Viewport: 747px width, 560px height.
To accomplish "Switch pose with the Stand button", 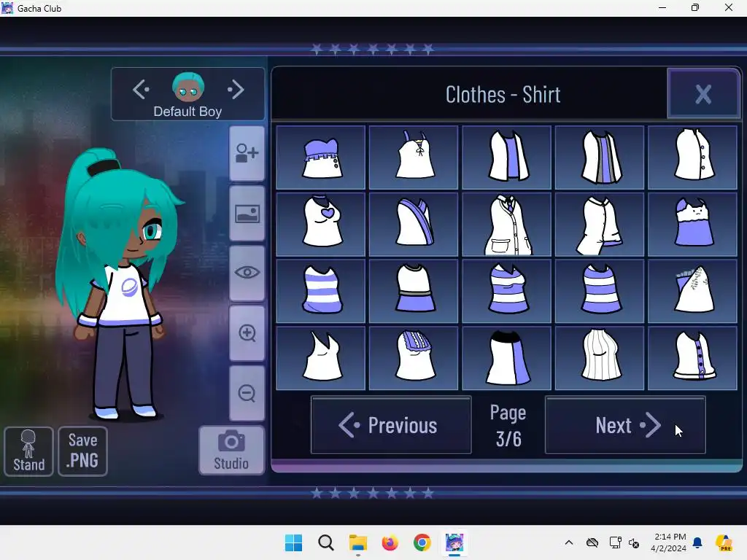I will pyautogui.click(x=28, y=451).
